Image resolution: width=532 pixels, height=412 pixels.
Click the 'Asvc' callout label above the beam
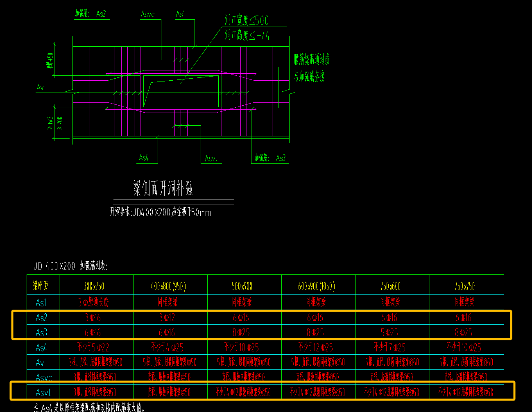coord(147,14)
